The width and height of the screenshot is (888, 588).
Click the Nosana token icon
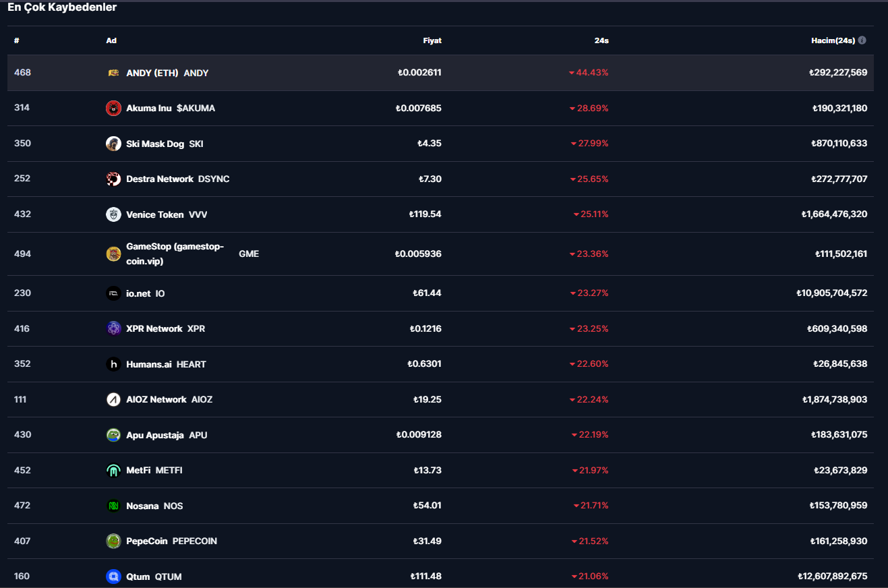113,506
